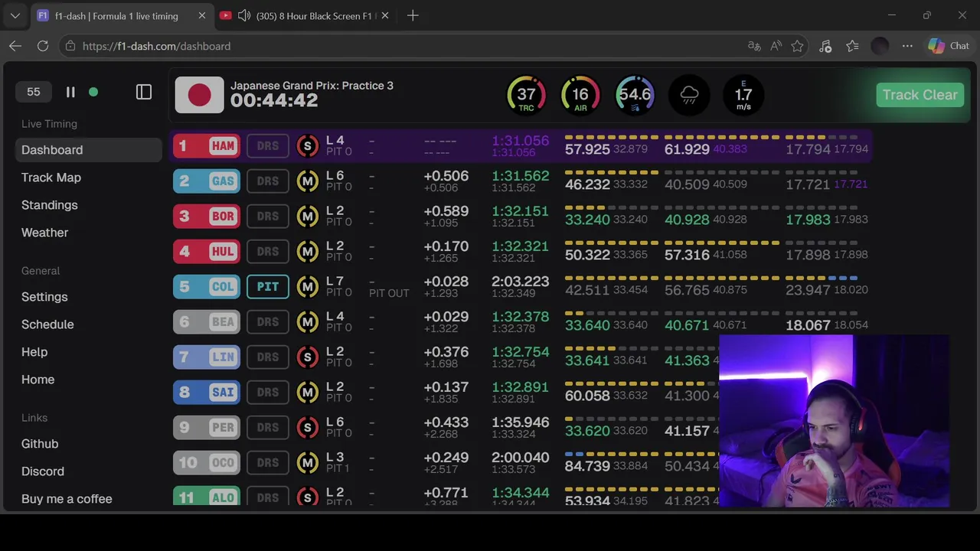Select the GAS driver tag
Viewport: 980px width, 551px height.
(x=207, y=181)
